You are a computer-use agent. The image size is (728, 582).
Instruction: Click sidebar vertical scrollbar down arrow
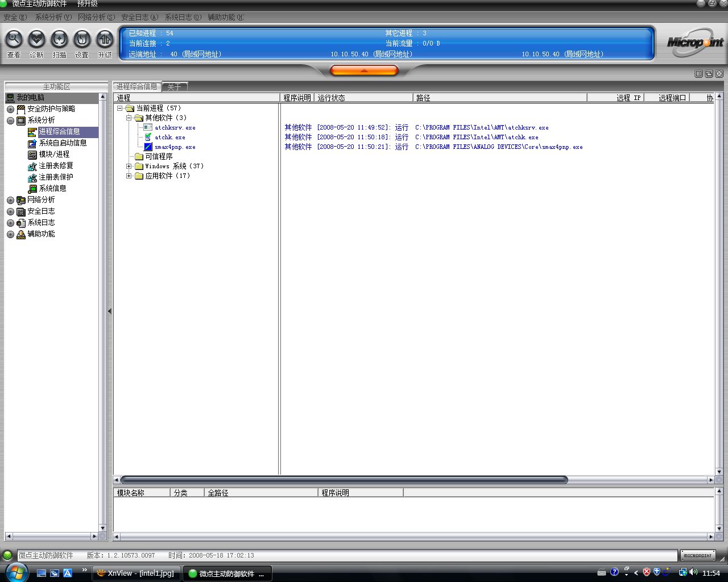pos(103,527)
